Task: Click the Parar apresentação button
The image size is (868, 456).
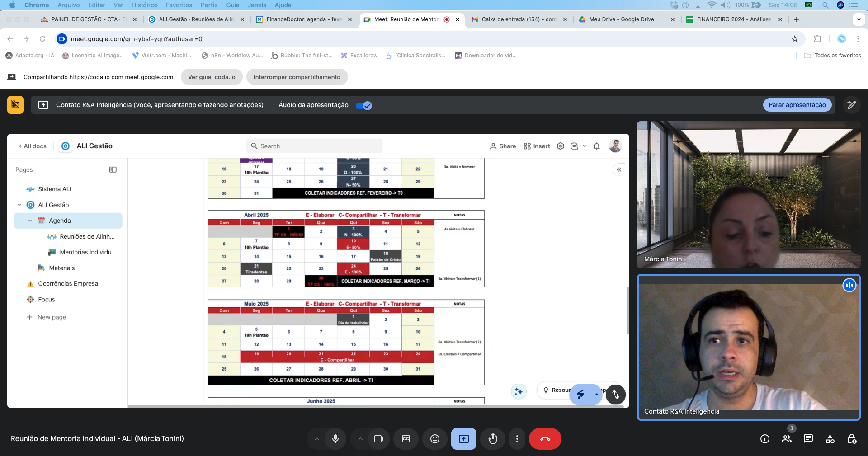Action: (x=797, y=105)
